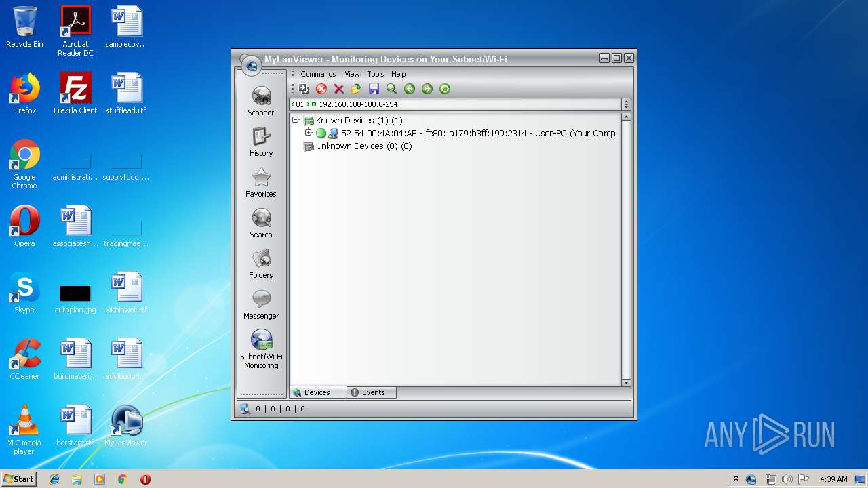
Task: Click the green left arrow toolbar icon
Action: [410, 89]
